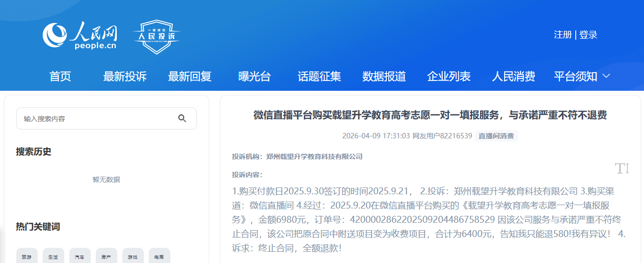Viewport: 644px width, 263px height.
Task: Open the 首页 menu item
Action: 60,76
